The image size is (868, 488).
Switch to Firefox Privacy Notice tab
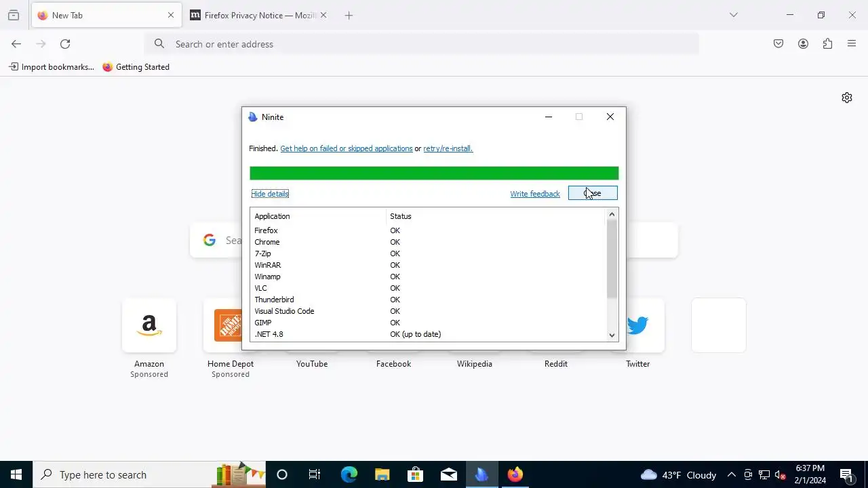pos(259,15)
